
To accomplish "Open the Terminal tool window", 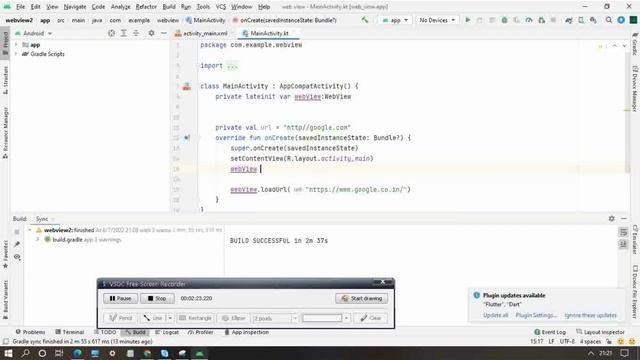I will point(70,332).
